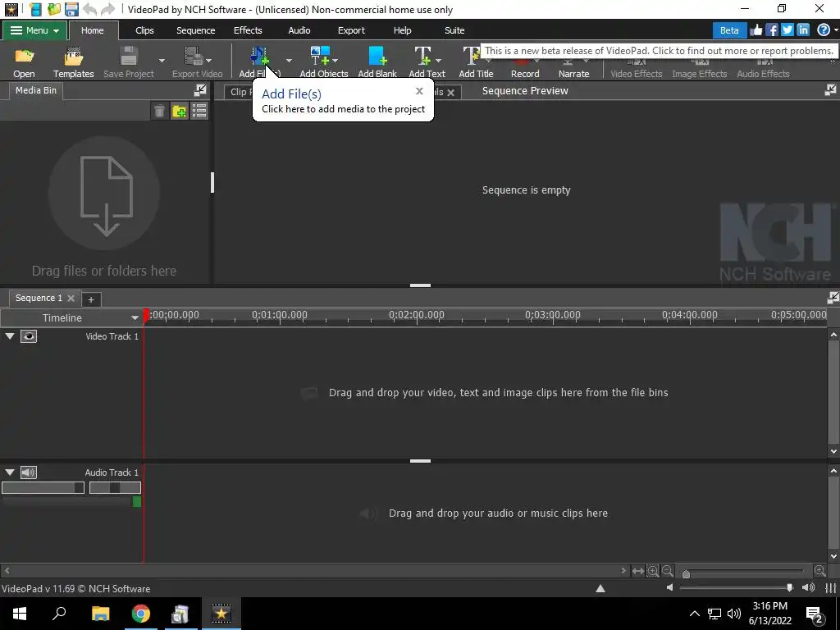
Task: Collapse Audio Track 1 triangle
Action: click(10, 472)
